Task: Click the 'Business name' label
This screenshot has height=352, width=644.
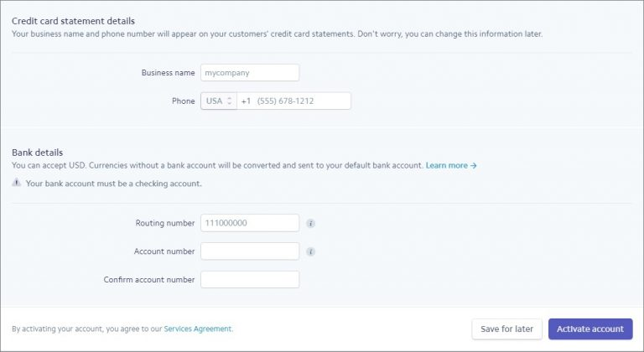Action: 168,73
